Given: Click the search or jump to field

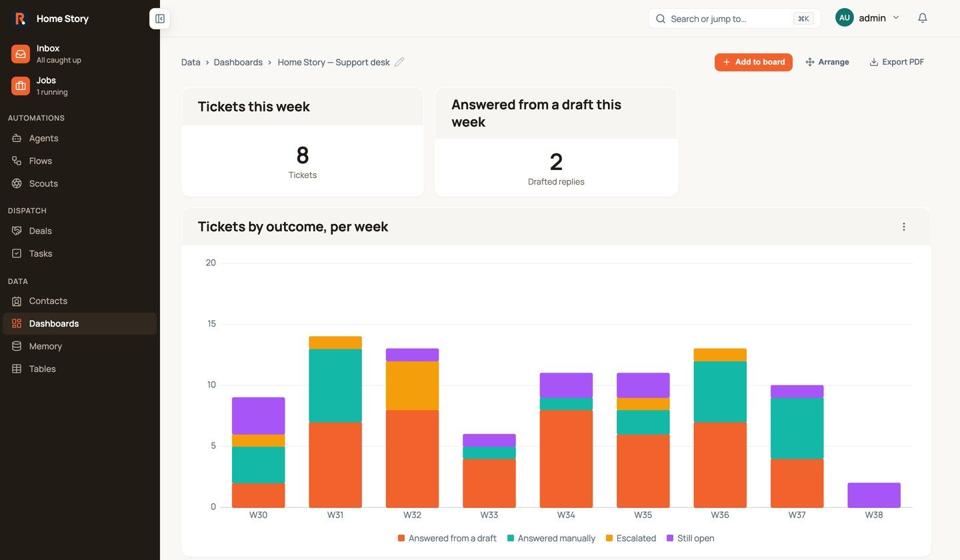Looking at the screenshot, I should [734, 19].
